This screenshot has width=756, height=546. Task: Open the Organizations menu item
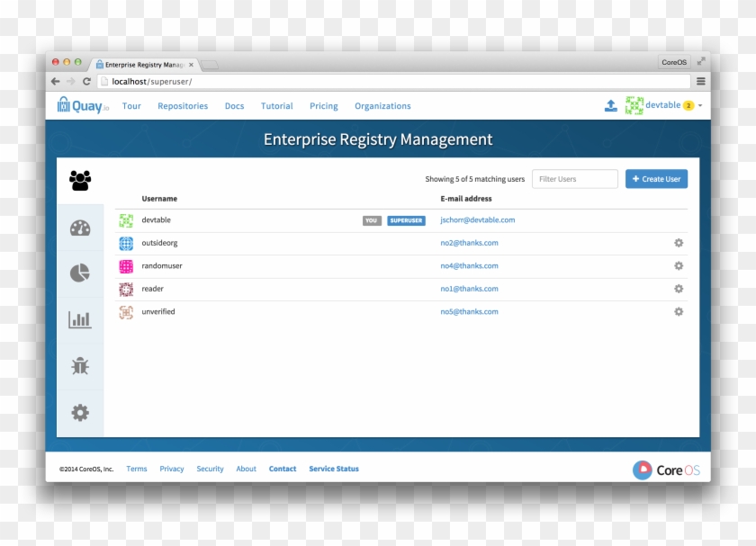(x=382, y=106)
